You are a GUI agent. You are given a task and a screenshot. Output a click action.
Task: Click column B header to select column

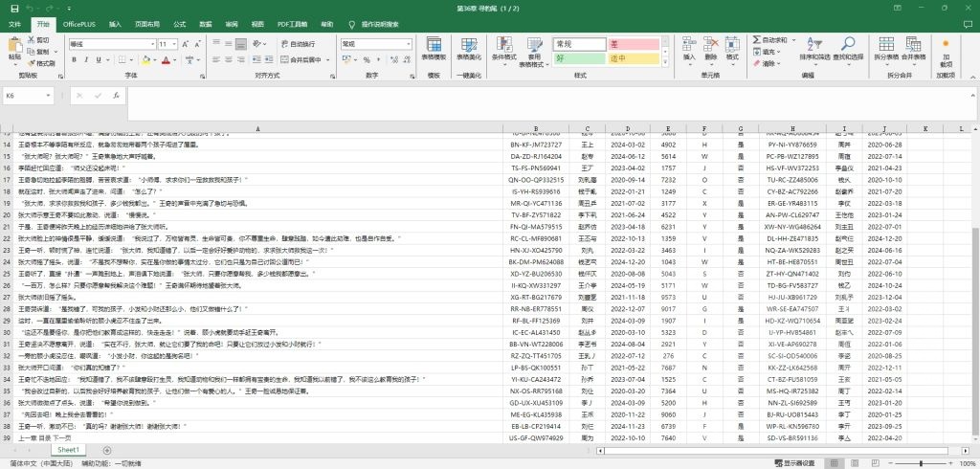[x=537, y=127]
